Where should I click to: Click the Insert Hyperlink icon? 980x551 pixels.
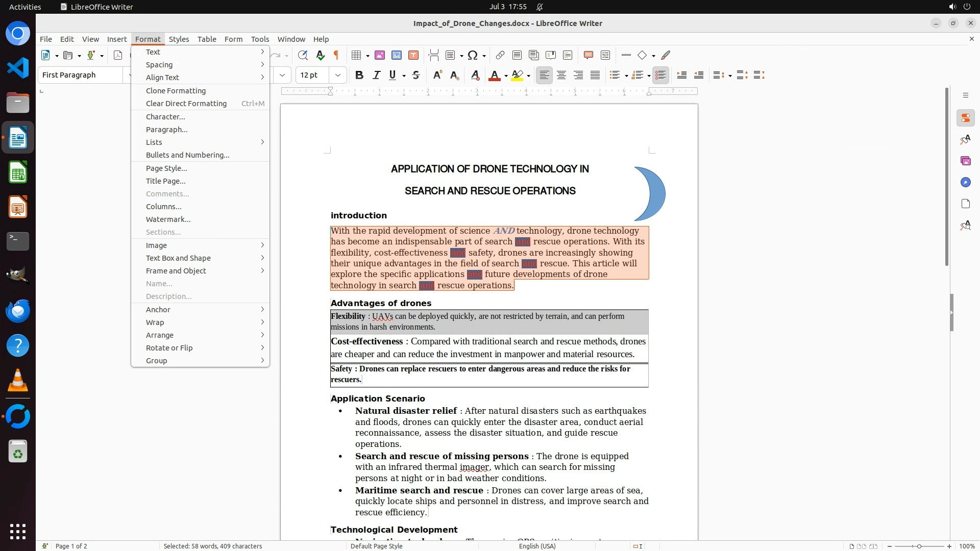[500, 55]
